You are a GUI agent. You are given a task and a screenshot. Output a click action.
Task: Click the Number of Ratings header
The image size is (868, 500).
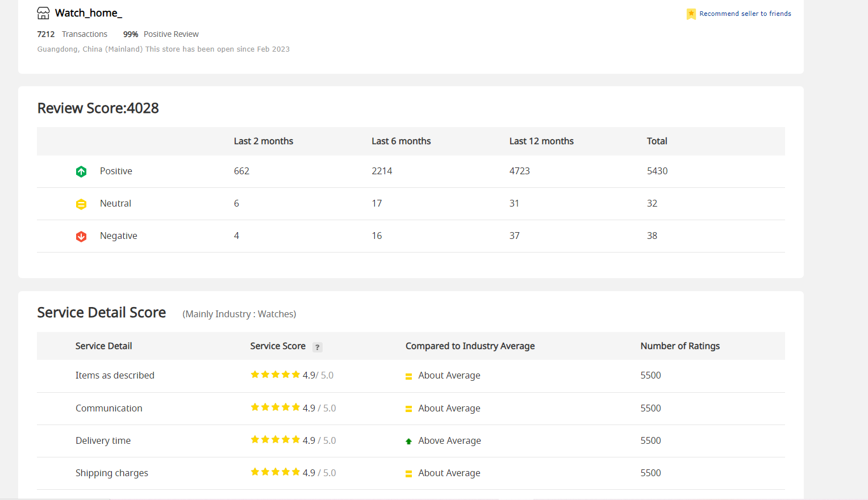[x=680, y=346]
